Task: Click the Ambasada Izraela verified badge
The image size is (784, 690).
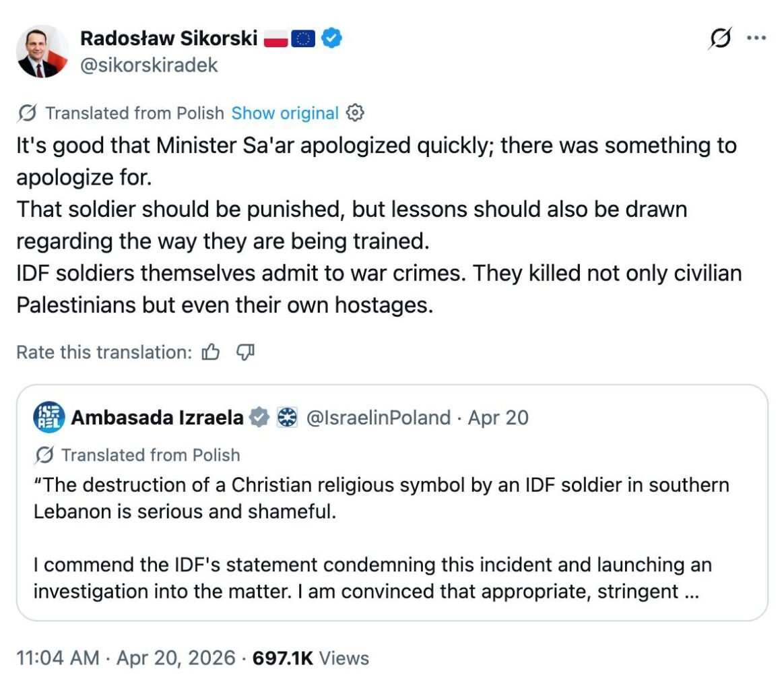Action: tap(259, 418)
